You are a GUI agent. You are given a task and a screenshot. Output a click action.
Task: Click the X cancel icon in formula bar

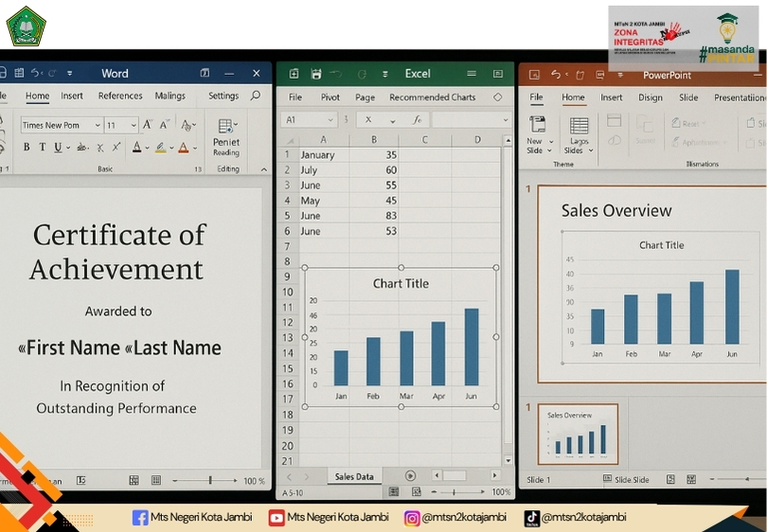pyautogui.click(x=368, y=120)
